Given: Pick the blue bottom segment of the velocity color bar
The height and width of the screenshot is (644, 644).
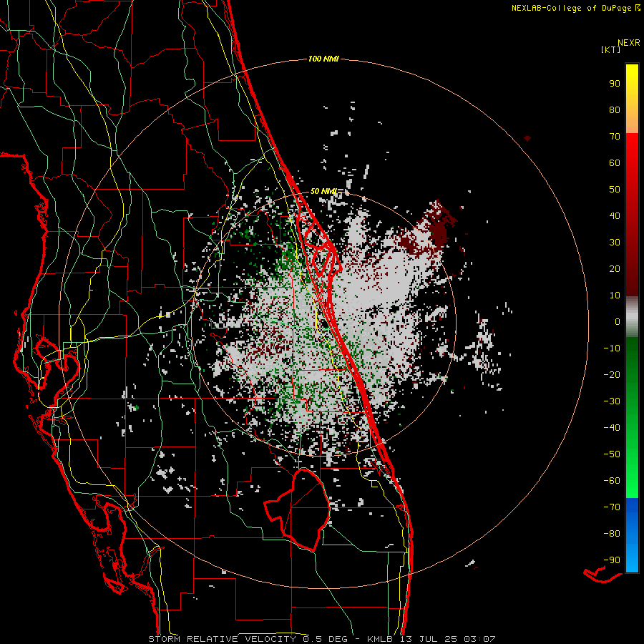Looking at the screenshot, I should click(x=632, y=535).
